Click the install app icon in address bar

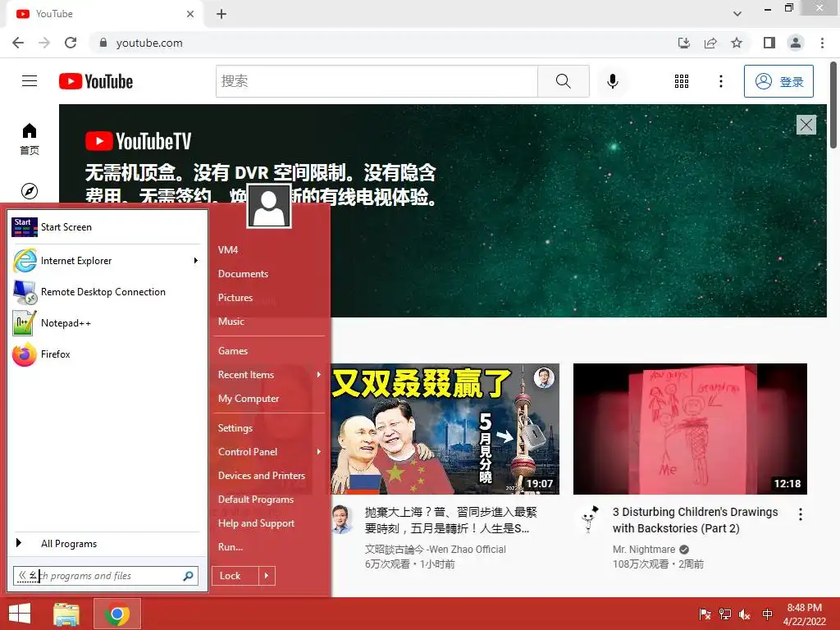(x=684, y=43)
